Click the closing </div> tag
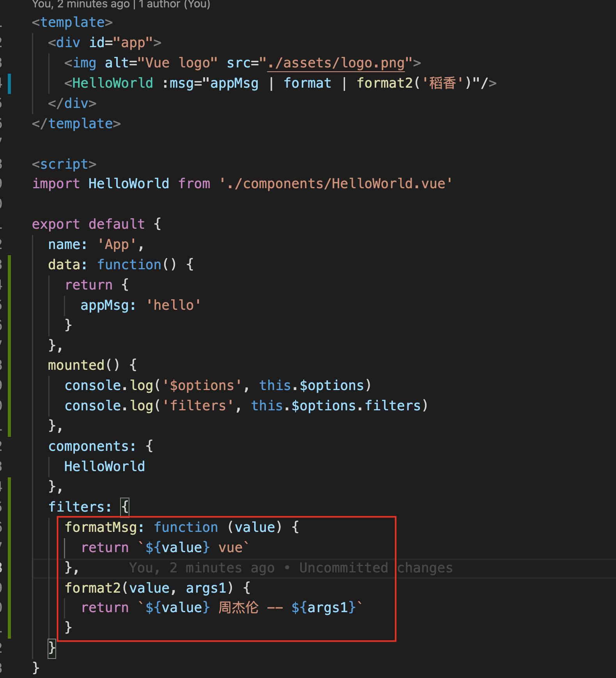This screenshot has height=678, width=616. click(x=72, y=103)
